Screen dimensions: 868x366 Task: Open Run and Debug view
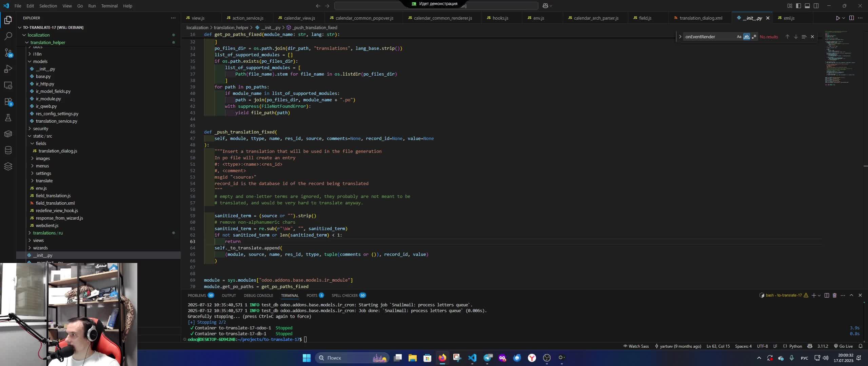pyautogui.click(x=8, y=69)
